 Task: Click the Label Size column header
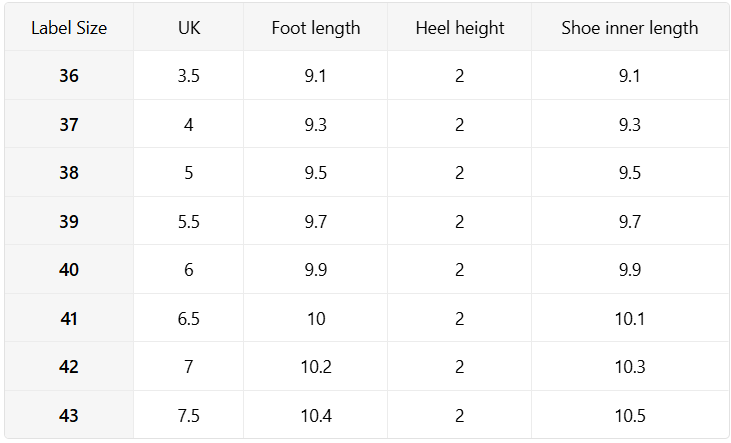coord(69,28)
